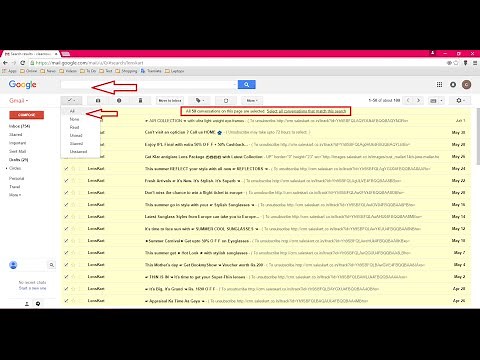Open the input tools keyboard dropdown
This screenshot has height=360, width=480.
[x=436, y=100]
